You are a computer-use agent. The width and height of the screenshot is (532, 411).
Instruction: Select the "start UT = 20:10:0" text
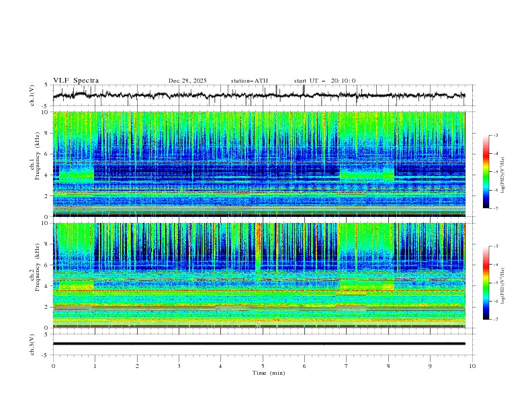click(x=324, y=81)
